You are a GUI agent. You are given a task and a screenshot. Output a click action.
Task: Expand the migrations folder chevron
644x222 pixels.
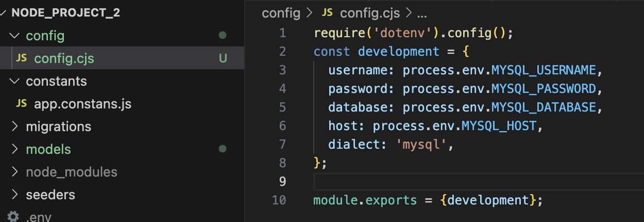[x=14, y=126]
